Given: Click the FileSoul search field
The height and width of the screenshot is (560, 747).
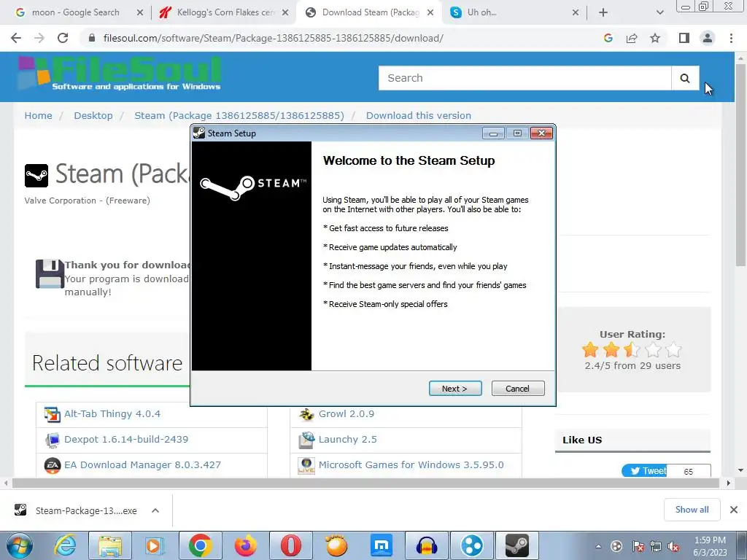Looking at the screenshot, I should coord(525,78).
